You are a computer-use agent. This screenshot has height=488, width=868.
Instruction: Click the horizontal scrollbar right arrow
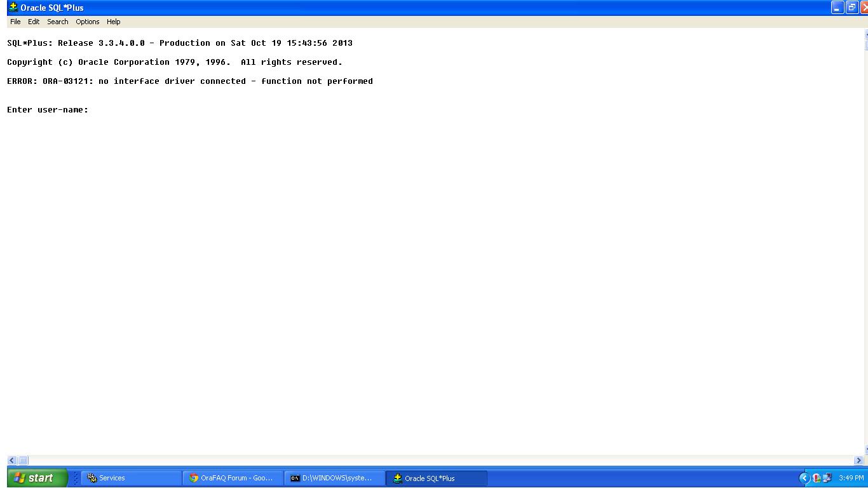(x=858, y=460)
